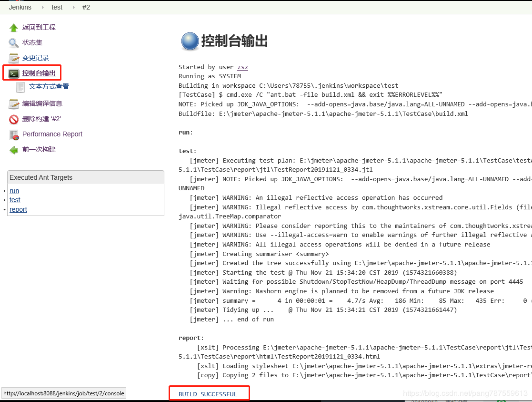
Task: Open the Performance Report link
Action: [x=52, y=134]
